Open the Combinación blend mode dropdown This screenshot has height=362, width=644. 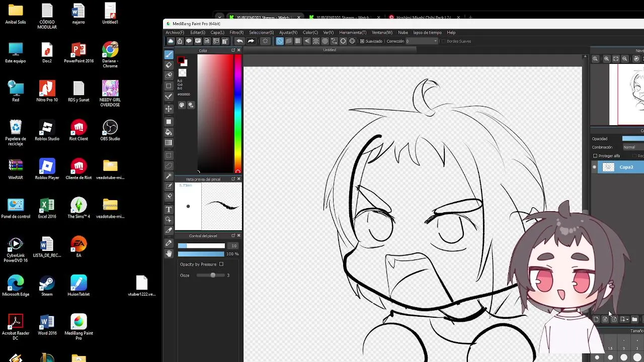tap(633, 147)
